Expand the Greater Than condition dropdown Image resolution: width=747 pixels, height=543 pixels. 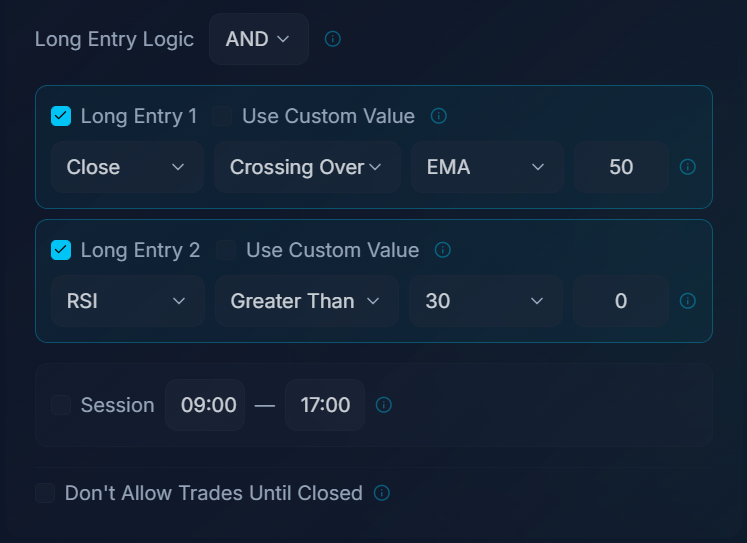tap(306, 301)
